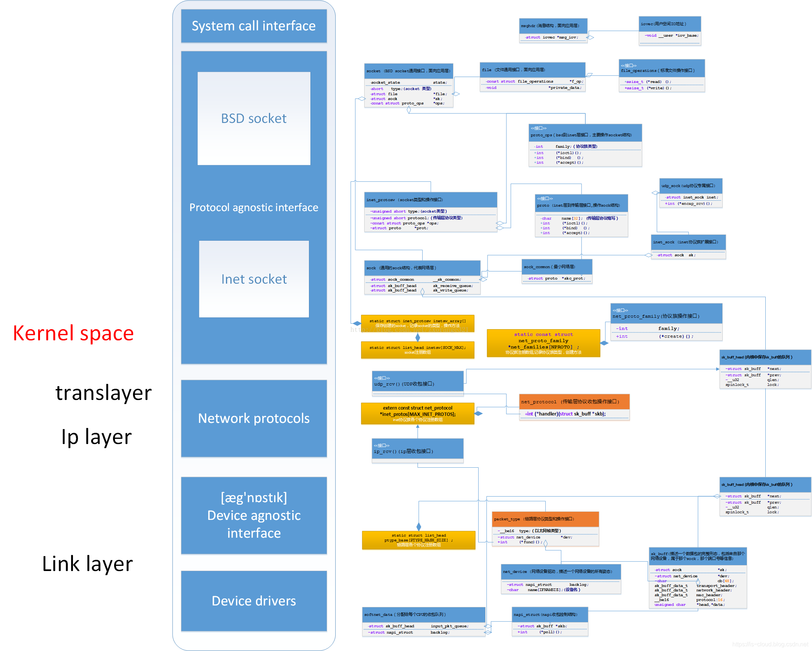Click the 'input_pkt_queue;' field in softnet_data
Image resolution: width=812 pixels, height=651 pixels.
point(450,626)
